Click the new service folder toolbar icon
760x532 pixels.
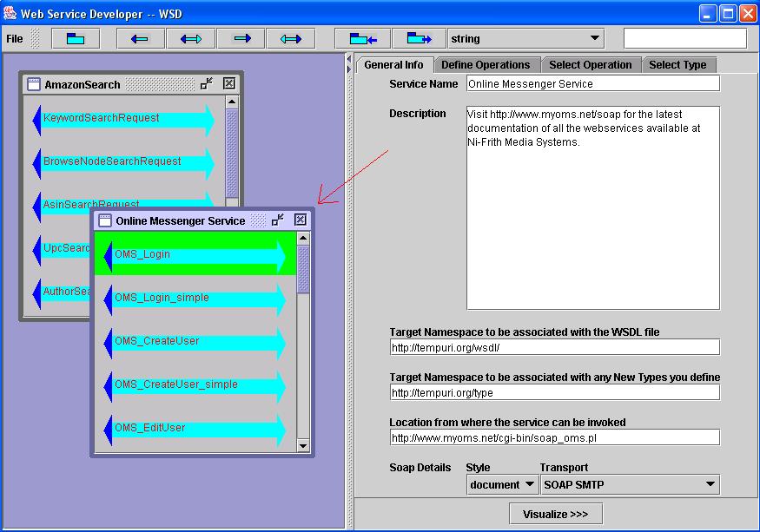tap(76, 39)
